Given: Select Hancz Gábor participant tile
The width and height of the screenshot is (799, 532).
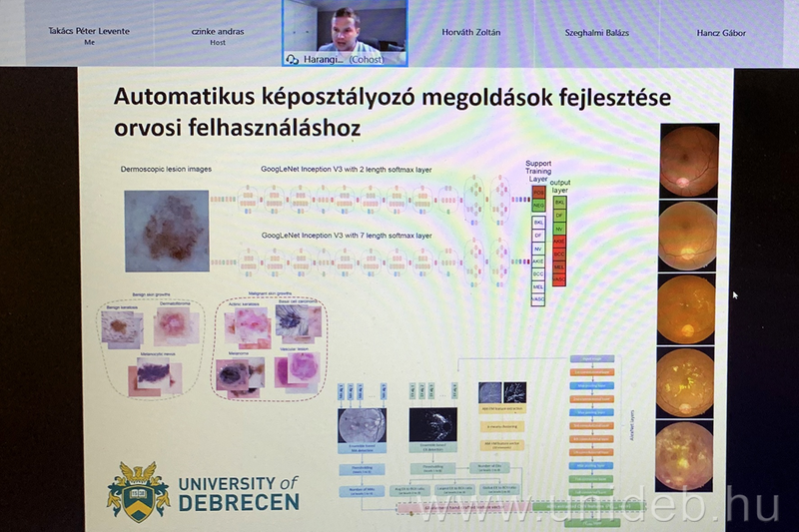Looking at the screenshot, I should click(723, 33).
